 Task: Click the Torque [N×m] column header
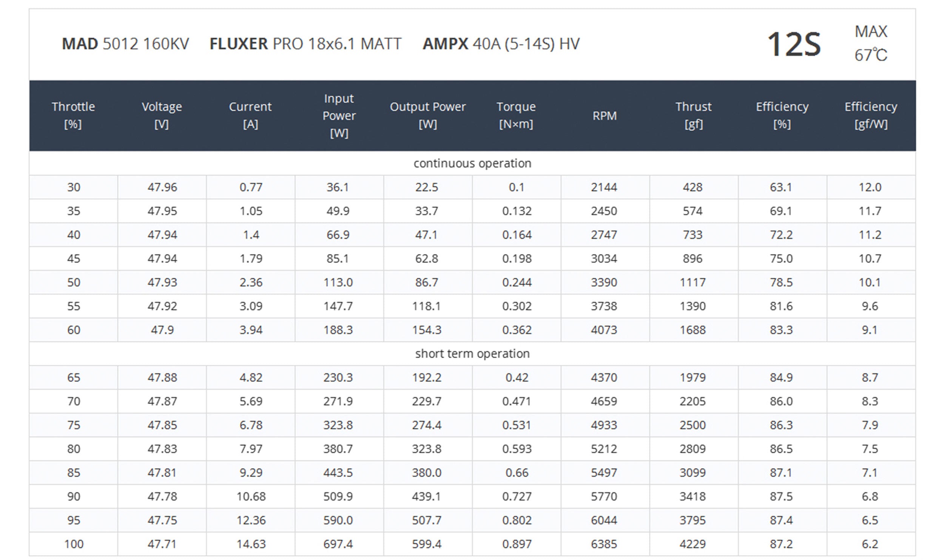[x=516, y=115]
